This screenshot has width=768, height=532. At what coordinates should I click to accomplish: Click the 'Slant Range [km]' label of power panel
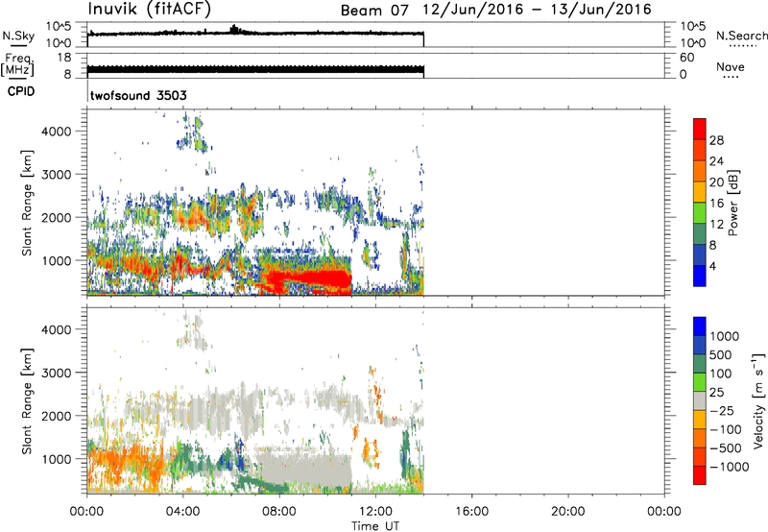point(27,203)
